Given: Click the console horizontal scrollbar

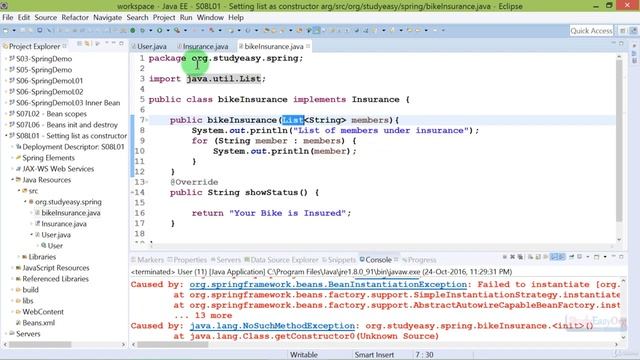Looking at the screenshot, I should [x=173, y=344].
